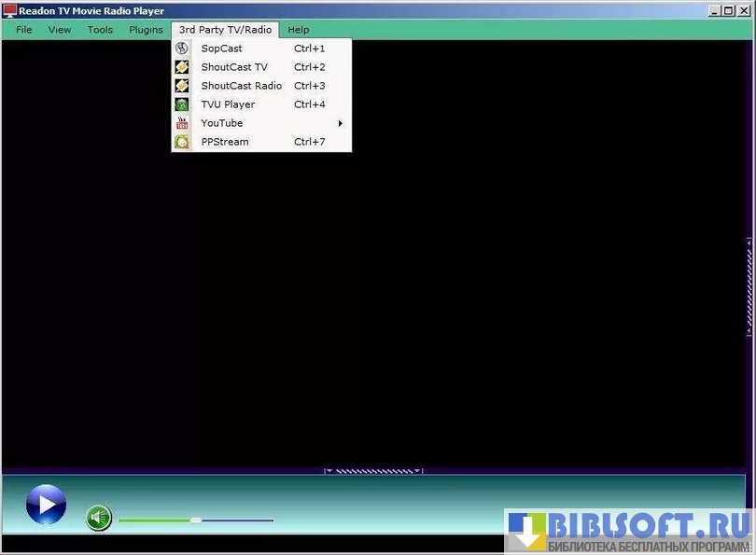This screenshot has width=756, height=555.
Task: Click the YouTube icon in the menu
Action: tap(182, 123)
